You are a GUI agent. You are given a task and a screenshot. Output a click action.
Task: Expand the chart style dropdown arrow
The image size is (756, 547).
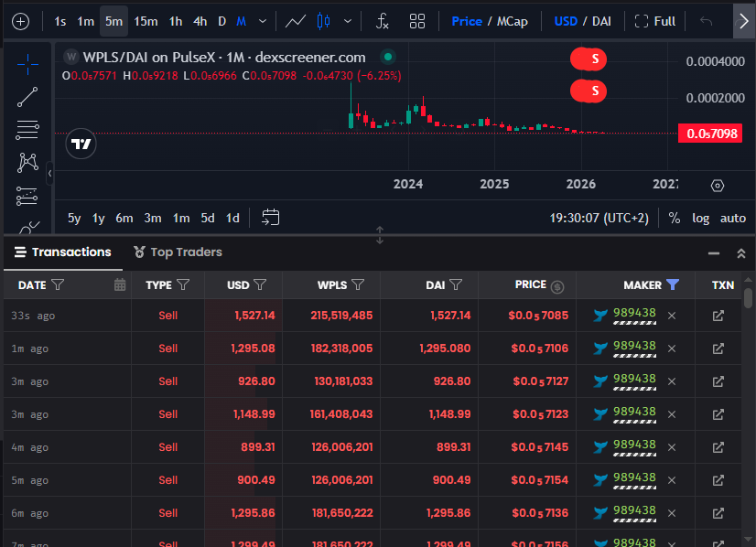(x=348, y=21)
